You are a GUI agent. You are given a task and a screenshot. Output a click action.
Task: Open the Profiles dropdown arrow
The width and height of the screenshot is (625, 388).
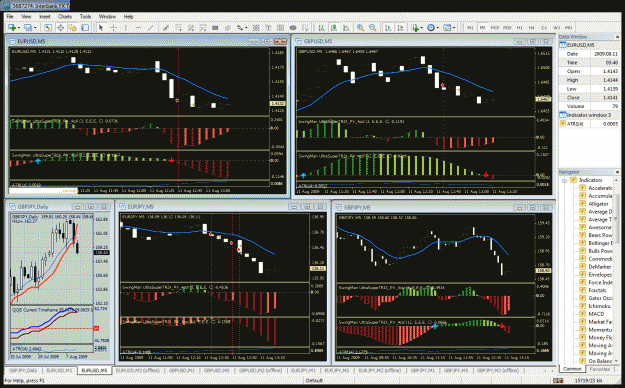click(x=35, y=28)
